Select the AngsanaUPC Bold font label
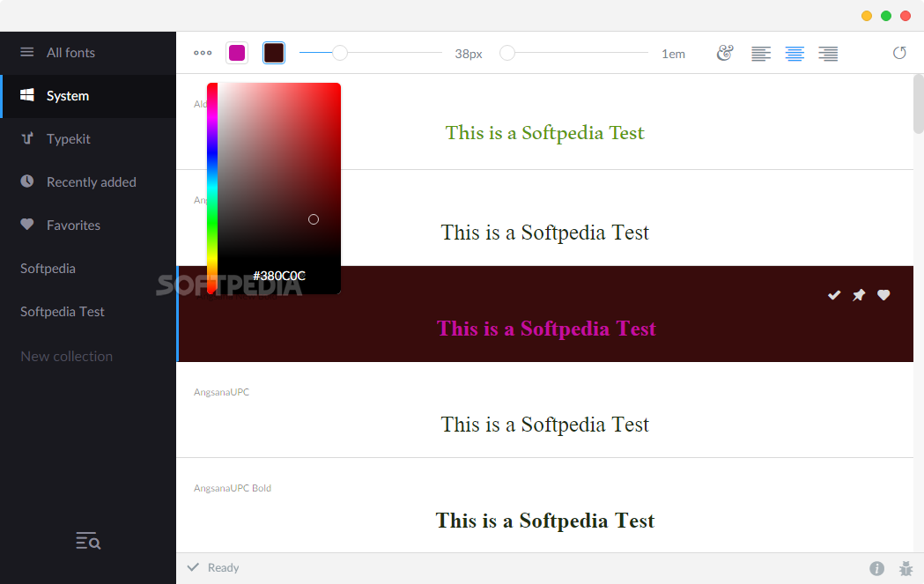The width and height of the screenshot is (924, 584). pyautogui.click(x=233, y=489)
